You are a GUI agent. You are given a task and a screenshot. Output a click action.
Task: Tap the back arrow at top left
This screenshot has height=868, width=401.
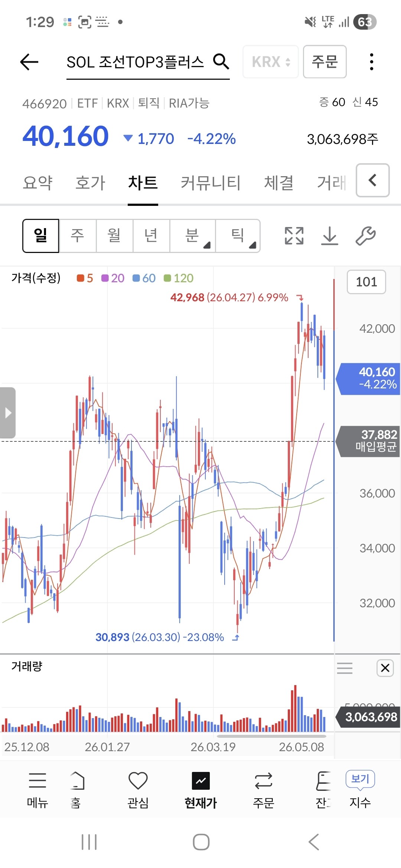click(x=29, y=62)
